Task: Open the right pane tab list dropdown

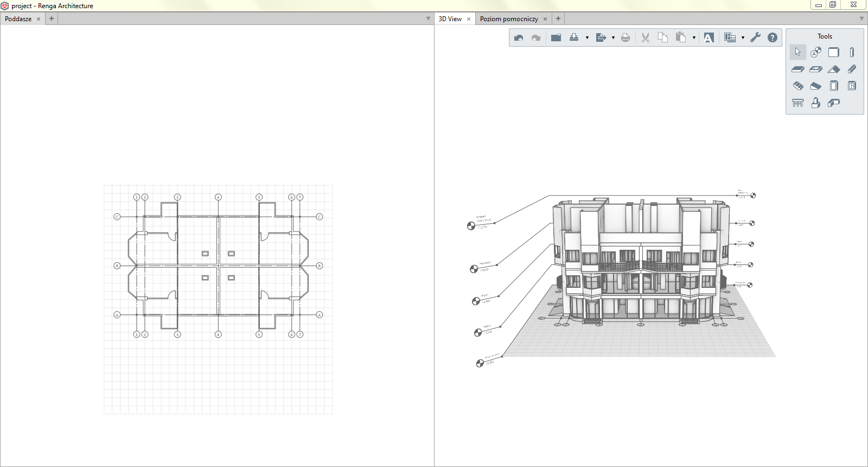Action: 861,18
